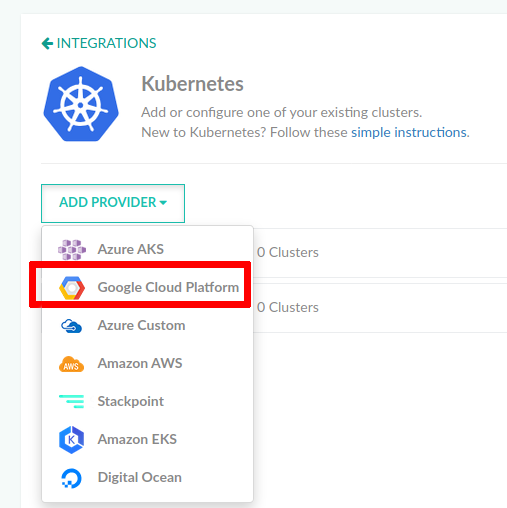Click the orange Amazon AWS cloud icon
The width and height of the screenshot is (507, 508).
tap(71, 364)
